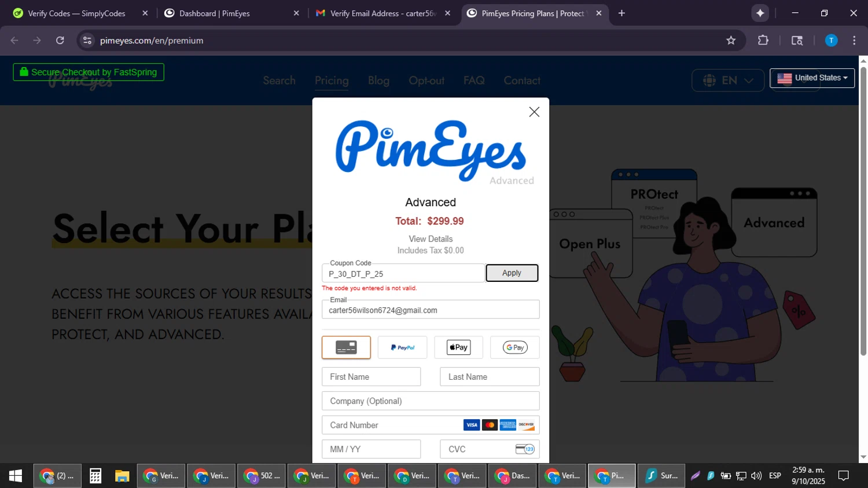The width and height of the screenshot is (868, 488).
Task: Open the EN language selector
Action: point(728,80)
